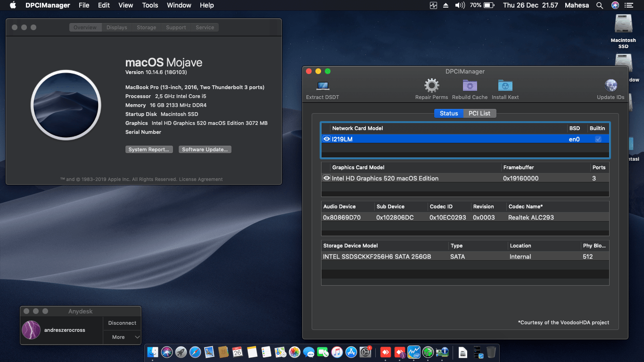The height and width of the screenshot is (362, 644).
Task: Click the Intel Power Gadget dock icon
Action: pos(414,352)
